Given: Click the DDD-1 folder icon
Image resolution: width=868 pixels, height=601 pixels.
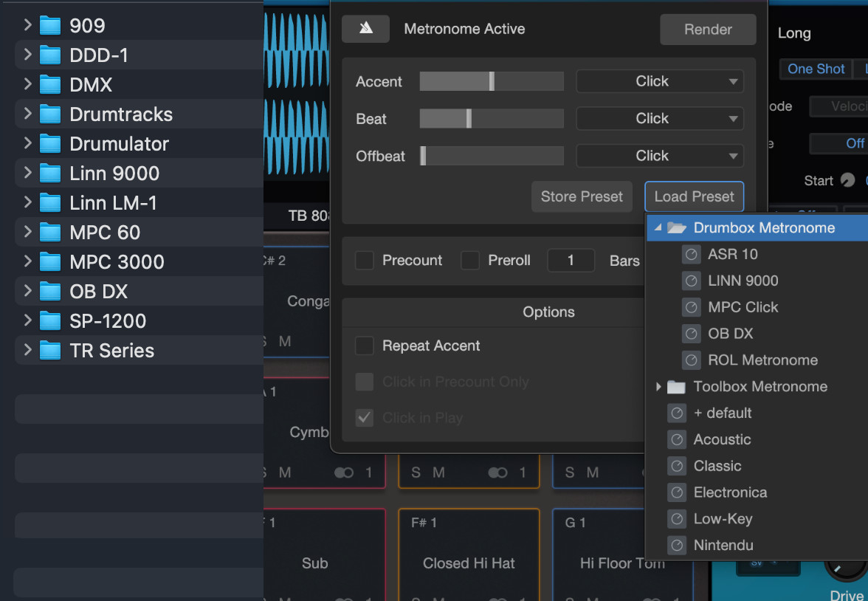Looking at the screenshot, I should [x=50, y=55].
